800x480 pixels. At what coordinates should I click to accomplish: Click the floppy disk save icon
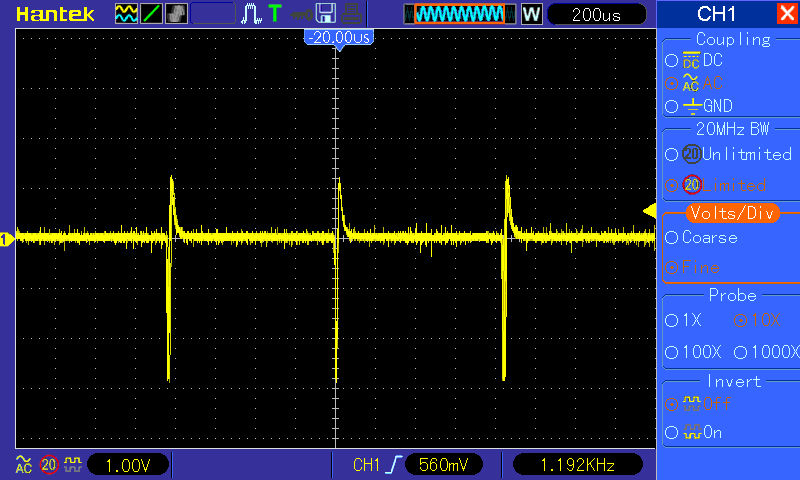(x=326, y=14)
